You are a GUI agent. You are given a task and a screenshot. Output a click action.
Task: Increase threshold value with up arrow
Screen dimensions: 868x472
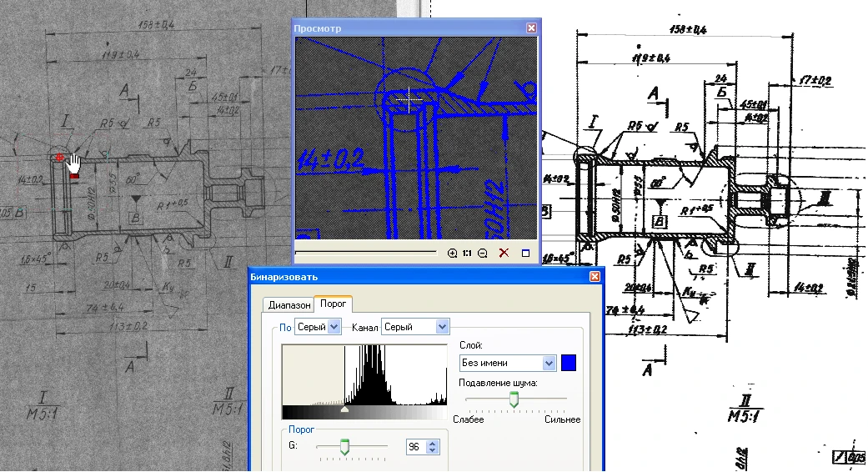432,444
